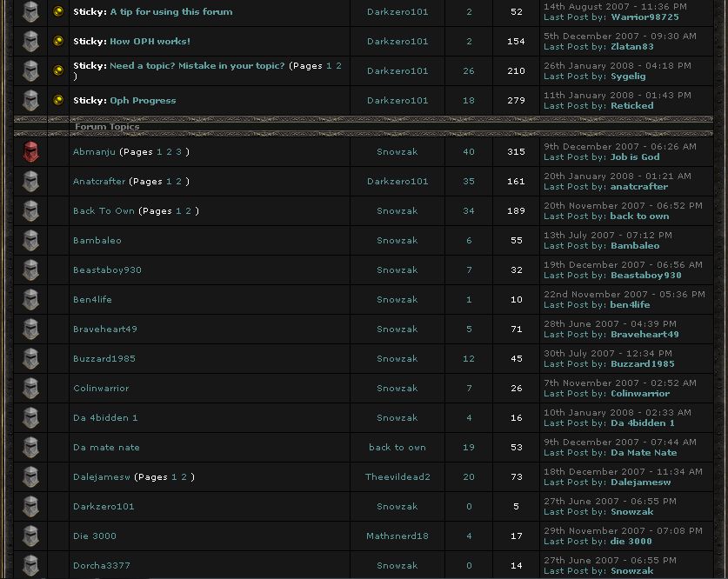Click the helmet icon in Darkzero101 topic row
The height and width of the screenshot is (579, 728).
point(30,507)
